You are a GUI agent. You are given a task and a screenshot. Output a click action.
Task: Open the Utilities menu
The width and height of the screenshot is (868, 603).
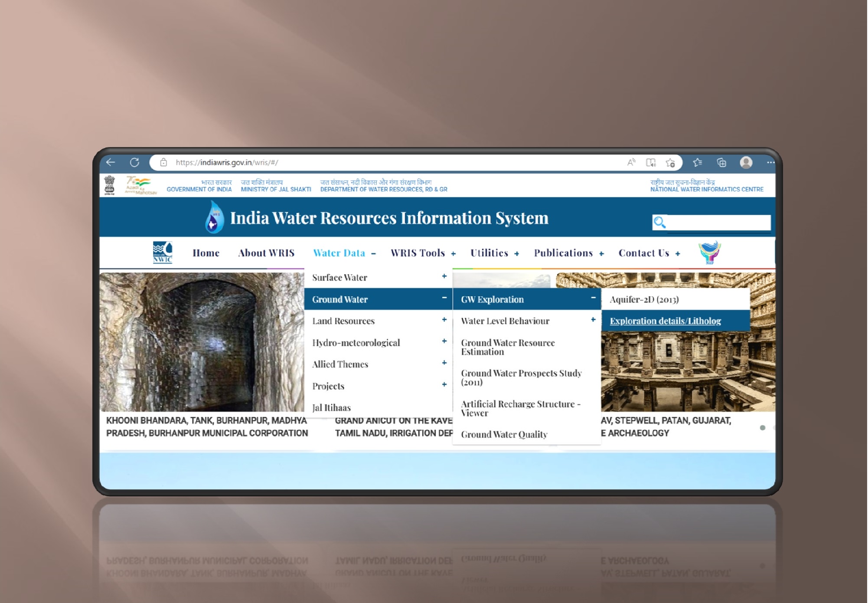[489, 253]
